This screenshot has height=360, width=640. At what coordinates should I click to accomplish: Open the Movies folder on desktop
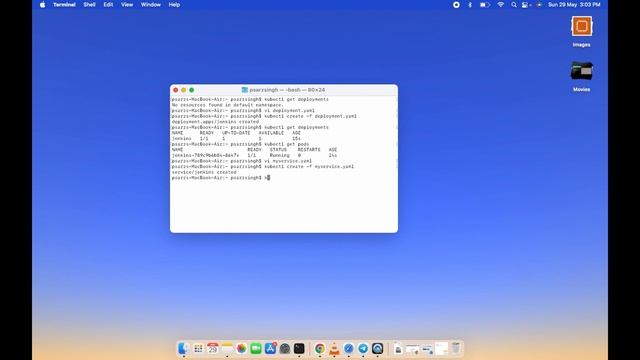coord(582,71)
